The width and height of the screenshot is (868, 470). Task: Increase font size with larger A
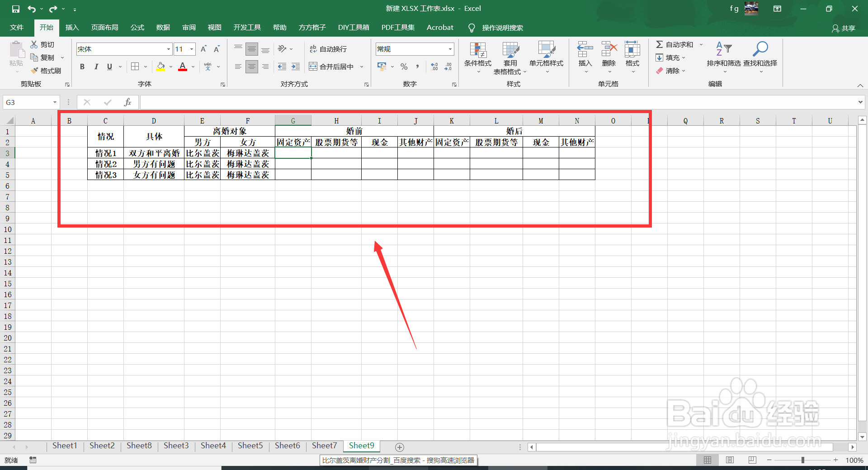203,49
